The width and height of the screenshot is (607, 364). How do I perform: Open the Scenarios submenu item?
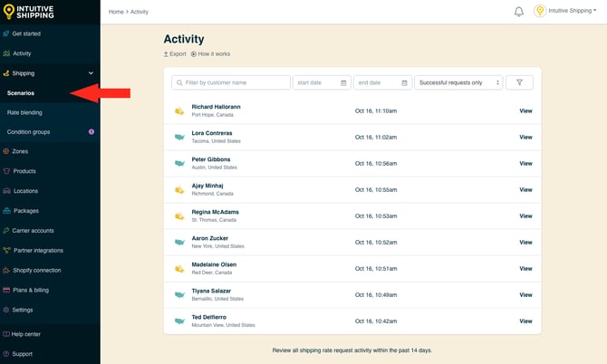[x=21, y=93]
